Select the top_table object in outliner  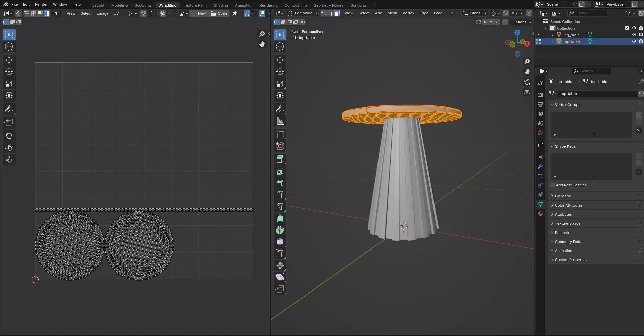pyautogui.click(x=571, y=42)
